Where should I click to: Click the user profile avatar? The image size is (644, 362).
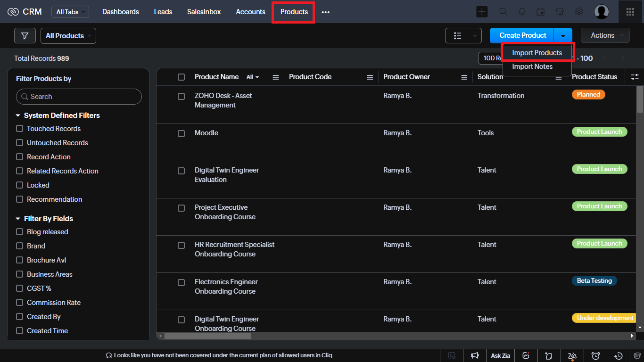coord(602,12)
